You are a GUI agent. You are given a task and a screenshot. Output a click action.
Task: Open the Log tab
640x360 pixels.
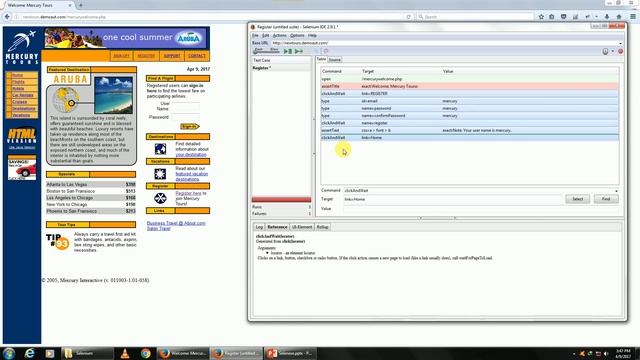coord(259,227)
